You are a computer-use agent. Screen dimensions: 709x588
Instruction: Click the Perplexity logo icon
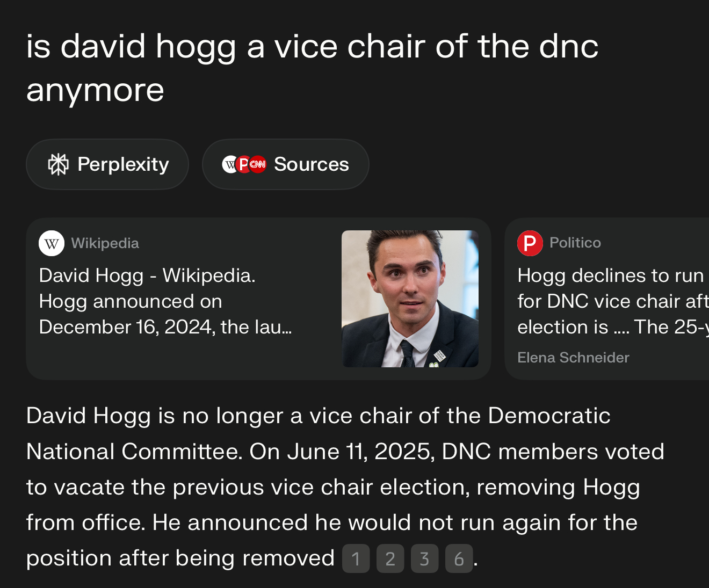tap(59, 164)
